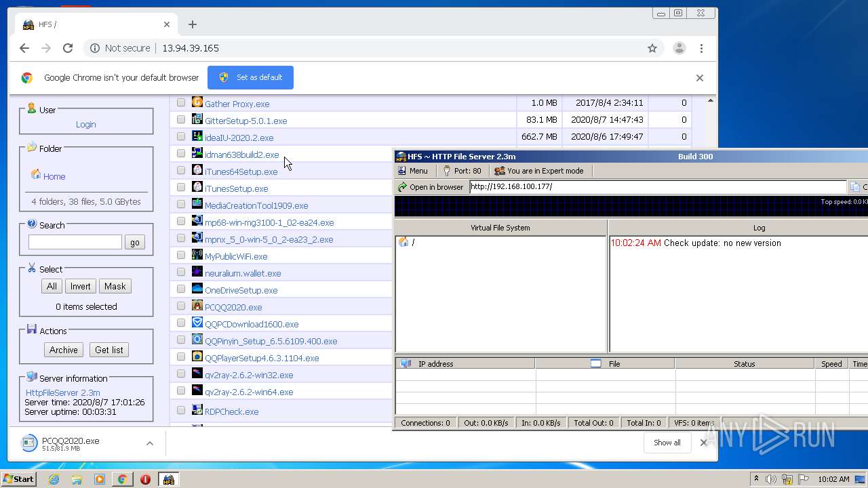Click the Mask select button
Viewport: 868px width, 488px height.
[115, 286]
